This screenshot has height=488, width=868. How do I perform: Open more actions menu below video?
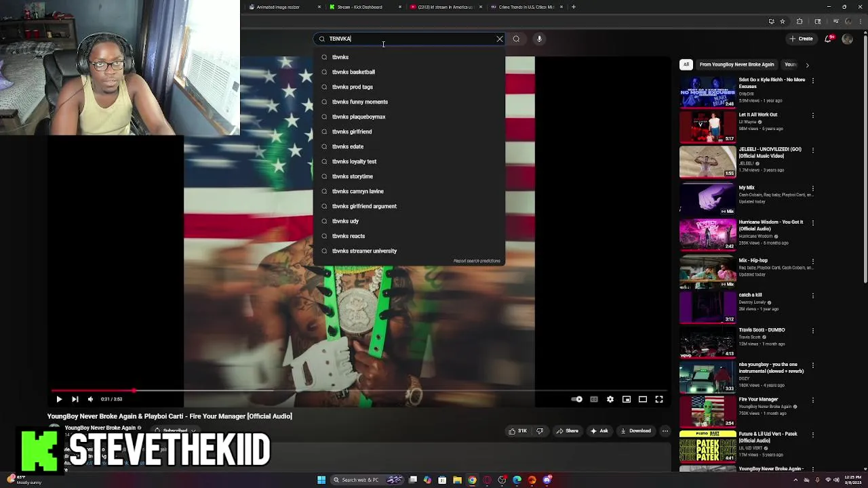click(x=665, y=431)
